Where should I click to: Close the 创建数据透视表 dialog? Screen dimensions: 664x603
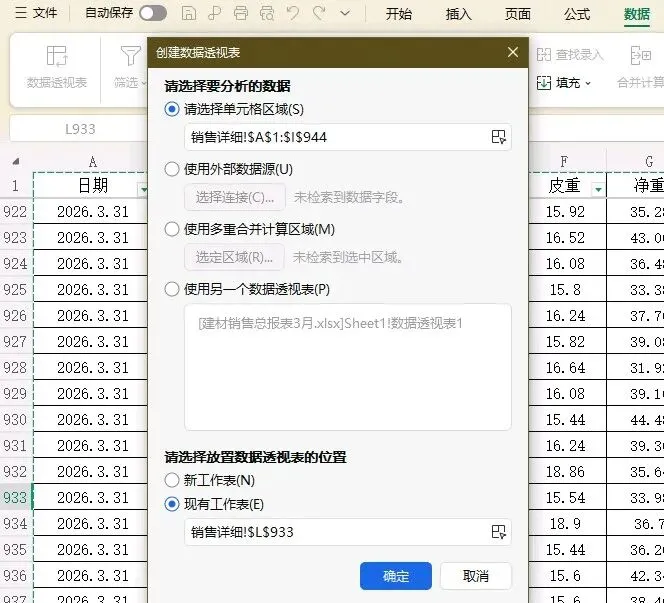513,52
